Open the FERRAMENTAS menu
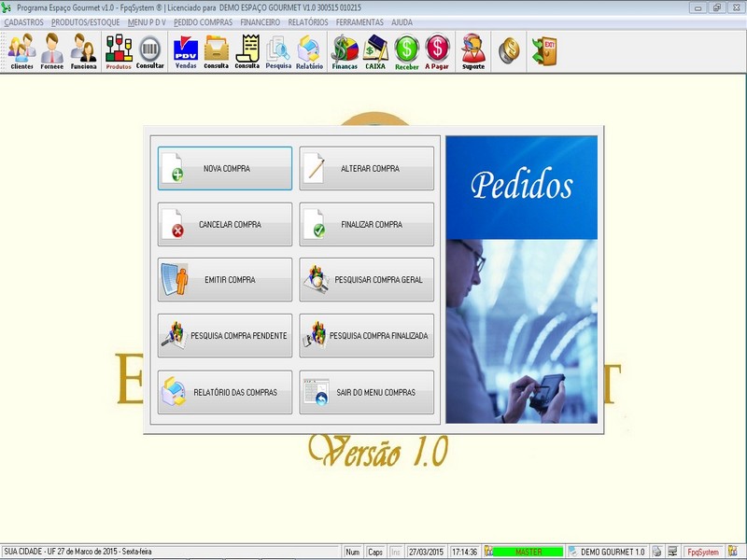The image size is (747, 560). (359, 22)
